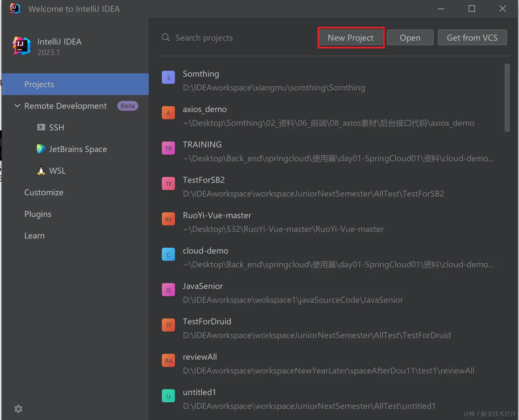Click the WSL penguin icon
Image resolution: width=519 pixels, height=420 pixels.
point(41,170)
